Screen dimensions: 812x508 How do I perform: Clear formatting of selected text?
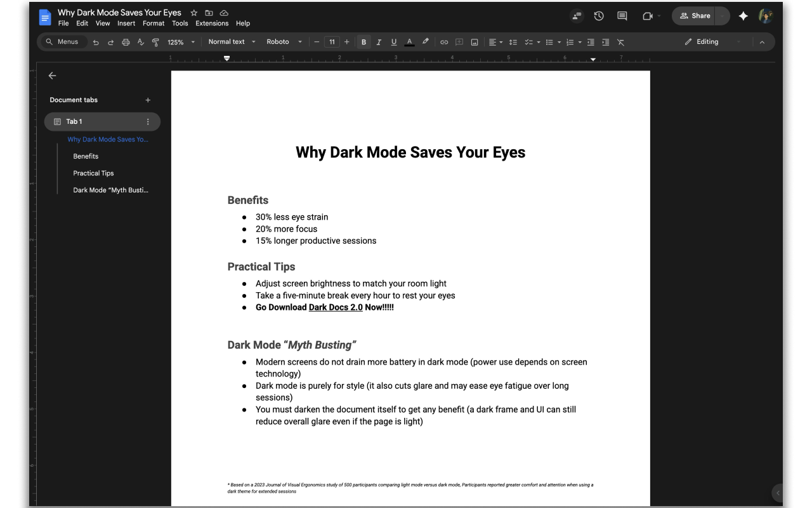tap(620, 42)
